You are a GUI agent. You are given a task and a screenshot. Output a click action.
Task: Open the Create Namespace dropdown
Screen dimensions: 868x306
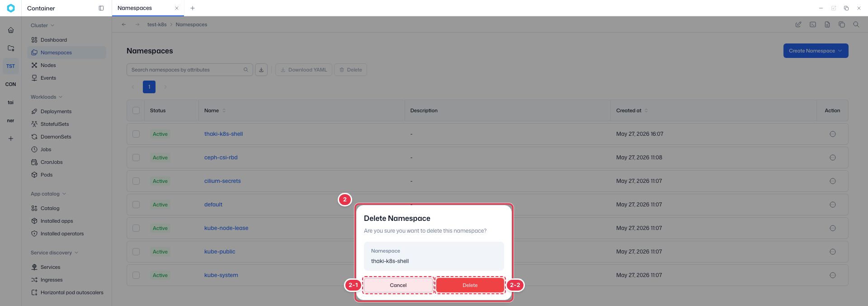pyautogui.click(x=816, y=51)
